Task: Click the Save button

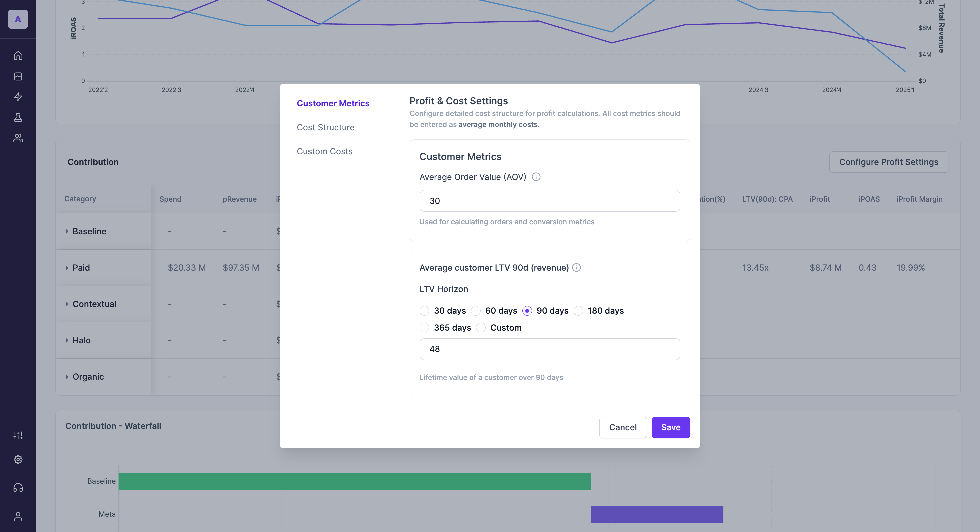Action: [x=670, y=427]
